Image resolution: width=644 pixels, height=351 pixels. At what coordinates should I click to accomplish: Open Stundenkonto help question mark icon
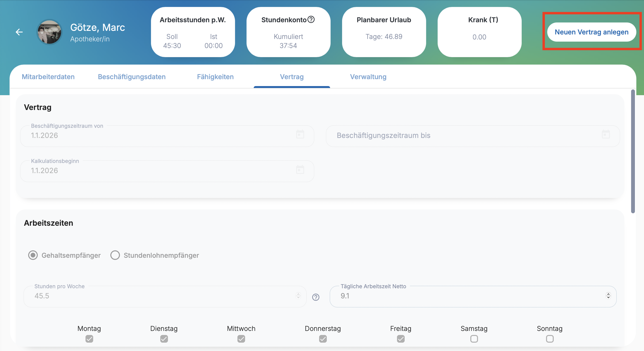coord(311,19)
